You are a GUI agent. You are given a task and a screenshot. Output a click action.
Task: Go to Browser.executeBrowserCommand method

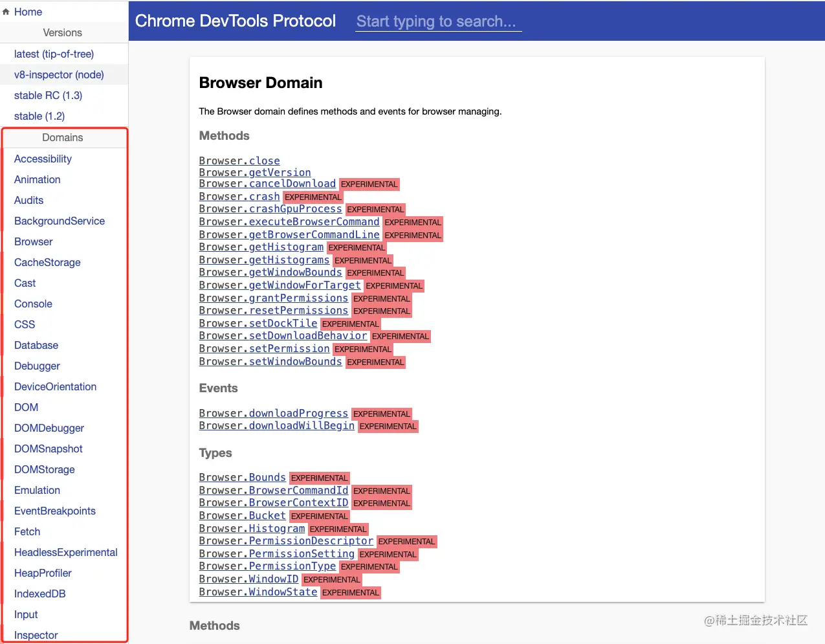pos(289,221)
